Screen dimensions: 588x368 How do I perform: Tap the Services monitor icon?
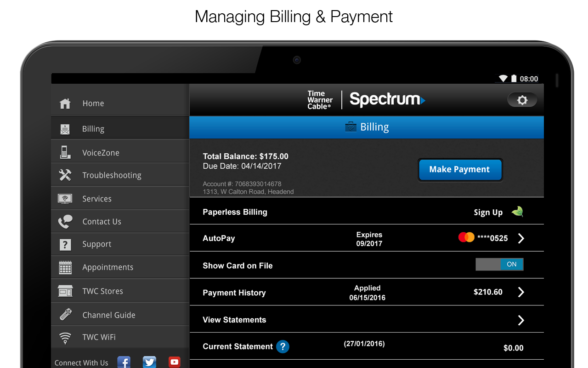click(65, 199)
